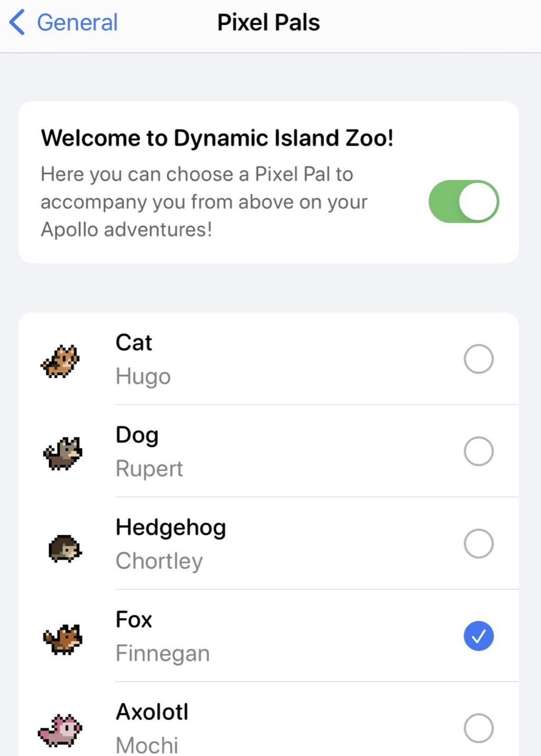Viewport: 541px width, 756px height.
Task: Select the Hedgehog radio button
Action: pos(479,544)
